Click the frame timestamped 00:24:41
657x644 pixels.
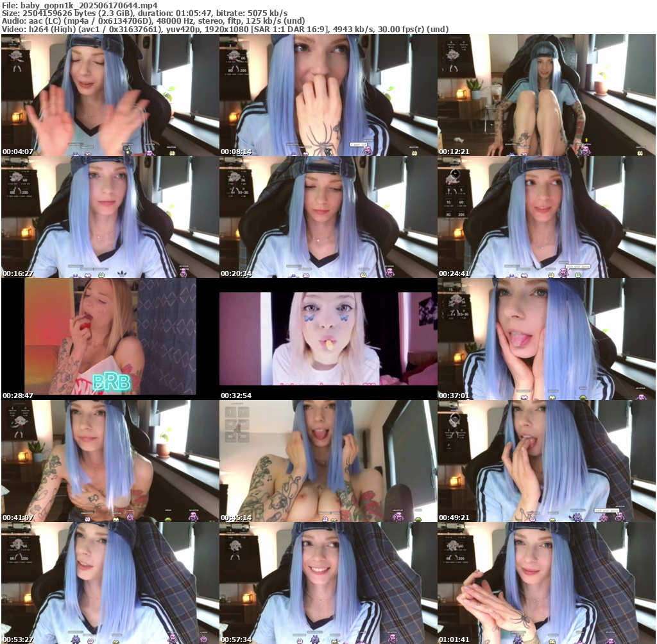[x=546, y=217]
